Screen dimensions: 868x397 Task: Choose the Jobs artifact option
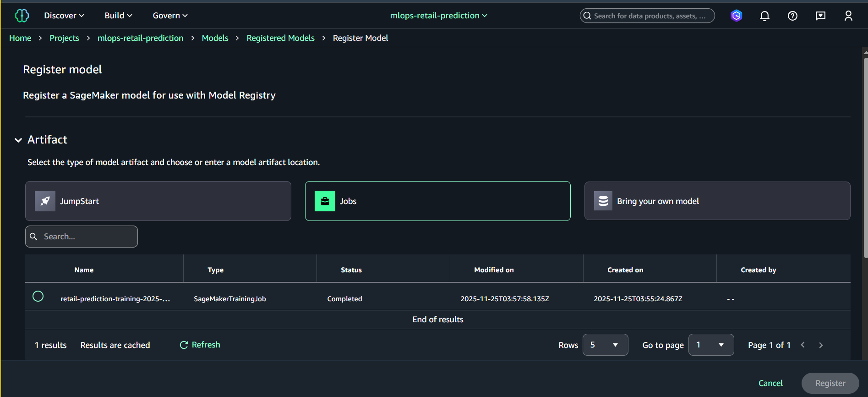437,201
